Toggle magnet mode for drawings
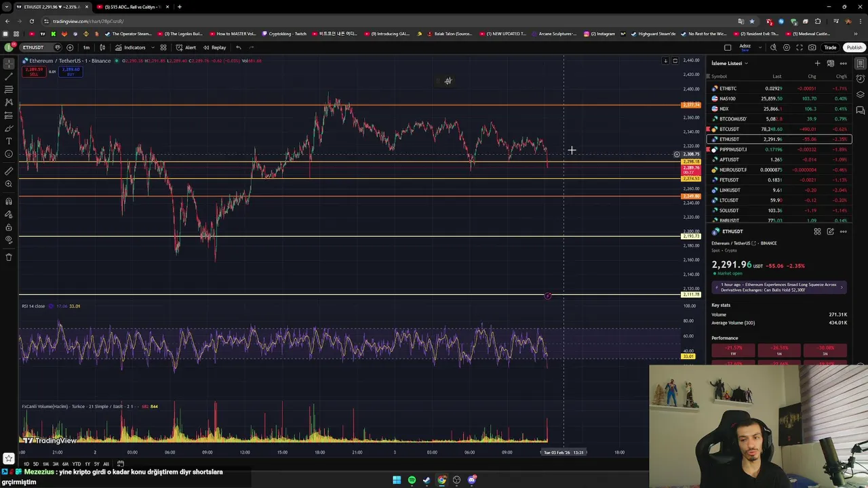 tap(9, 201)
